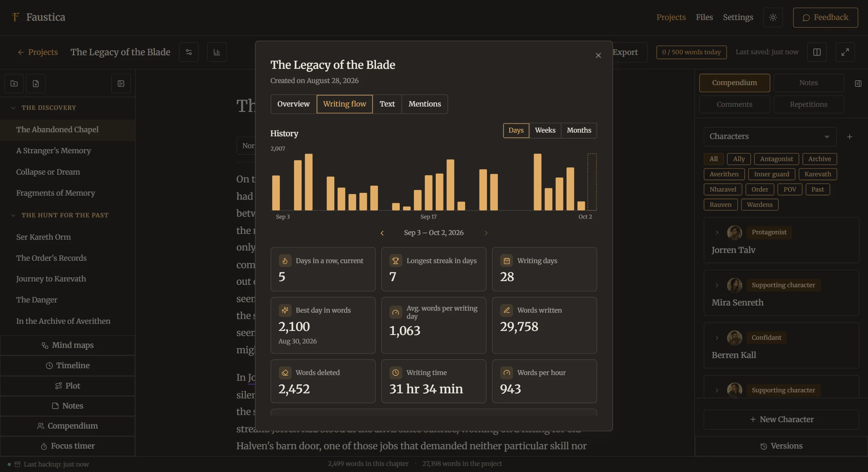Open A Stranger's Memory chapter

click(x=68, y=151)
